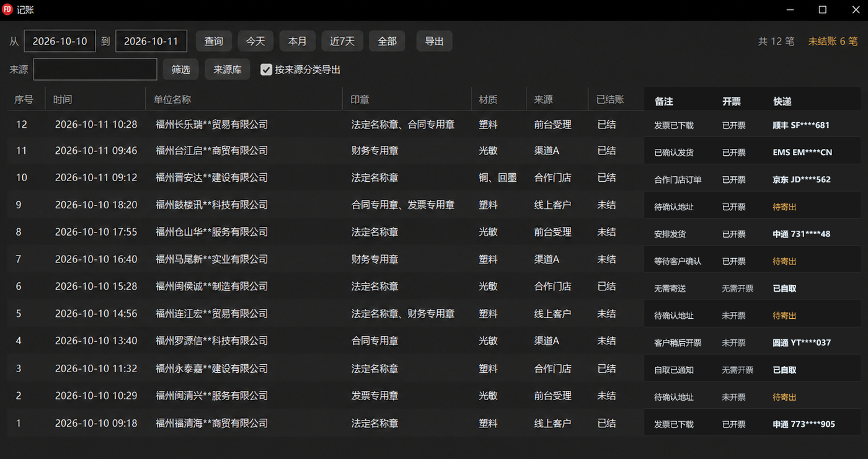
Task: Click 已自取 in 福州闽侯诚 row
Action: pyautogui.click(x=784, y=289)
